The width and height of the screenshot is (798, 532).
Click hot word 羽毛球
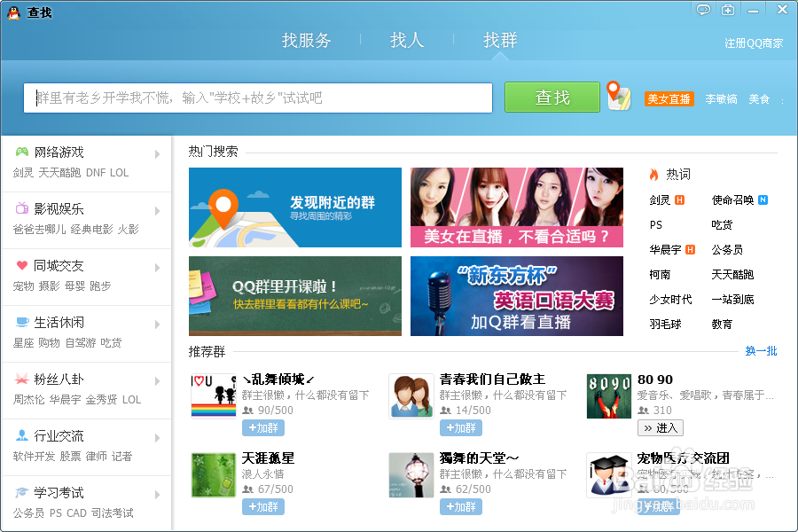665,325
